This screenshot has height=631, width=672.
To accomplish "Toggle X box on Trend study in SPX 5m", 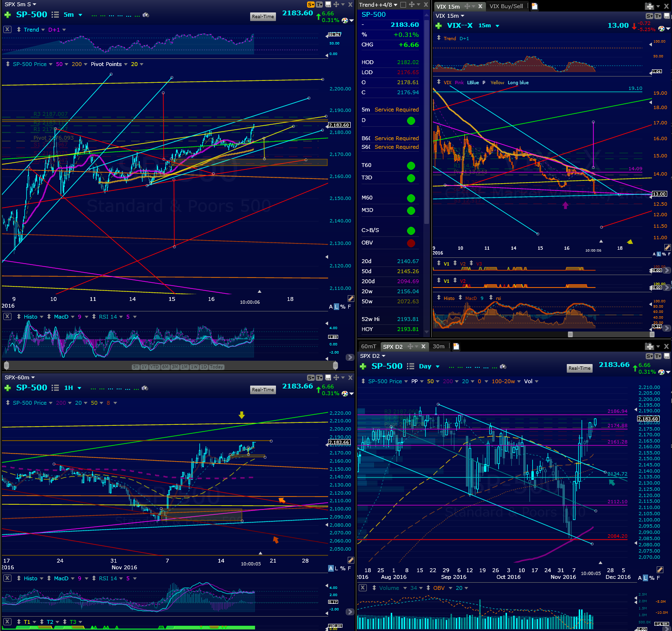I will [x=7, y=30].
